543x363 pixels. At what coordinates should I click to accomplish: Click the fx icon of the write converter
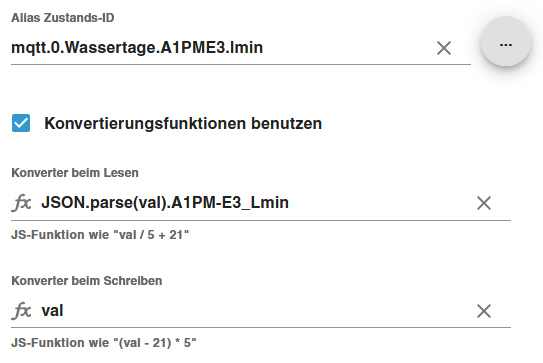21,311
